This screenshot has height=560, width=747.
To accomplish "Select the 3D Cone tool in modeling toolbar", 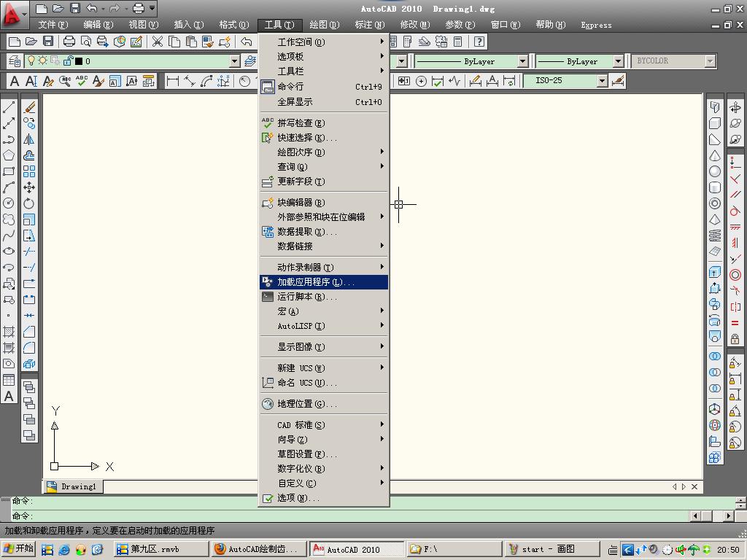I will click(715, 155).
